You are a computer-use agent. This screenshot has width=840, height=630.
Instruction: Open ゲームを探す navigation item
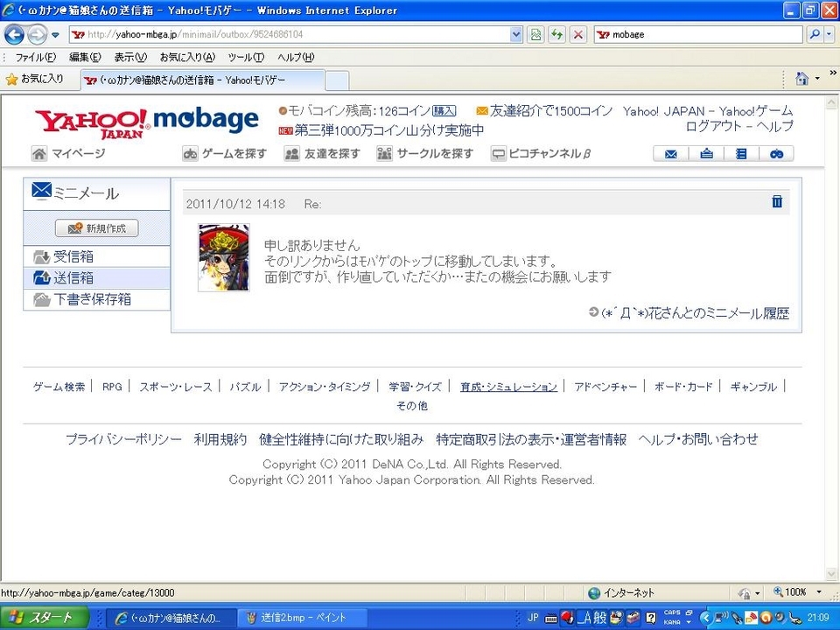click(225, 154)
